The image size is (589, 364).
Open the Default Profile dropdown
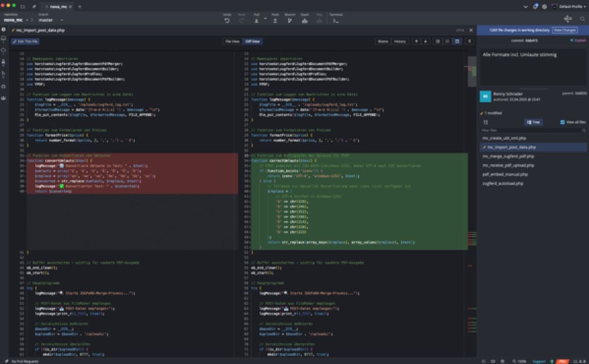coord(569,6)
